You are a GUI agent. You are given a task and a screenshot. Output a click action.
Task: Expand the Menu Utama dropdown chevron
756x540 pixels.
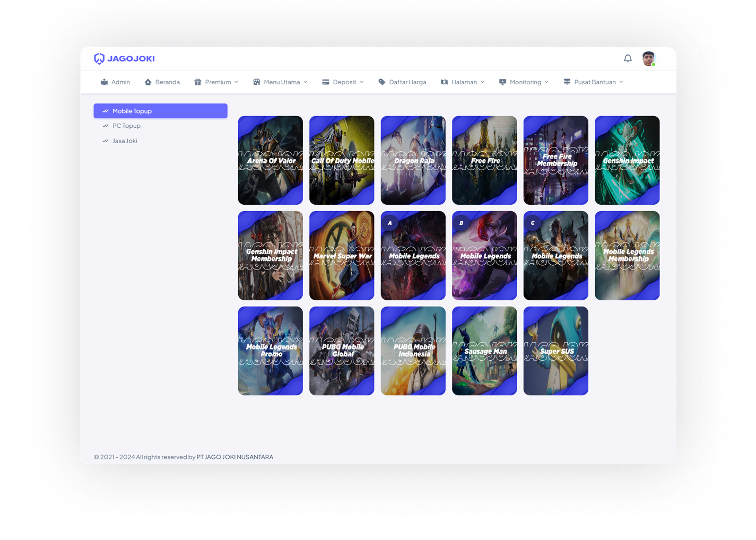point(306,82)
